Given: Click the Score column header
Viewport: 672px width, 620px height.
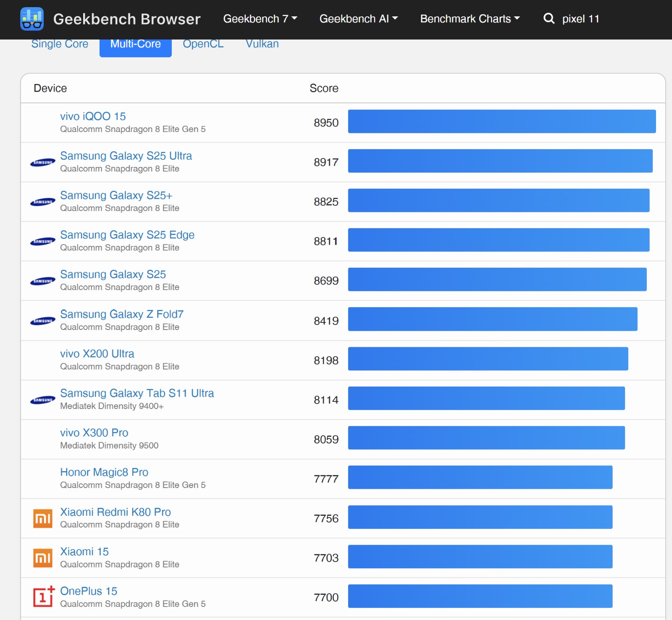Looking at the screenshot, I should 324,88.
